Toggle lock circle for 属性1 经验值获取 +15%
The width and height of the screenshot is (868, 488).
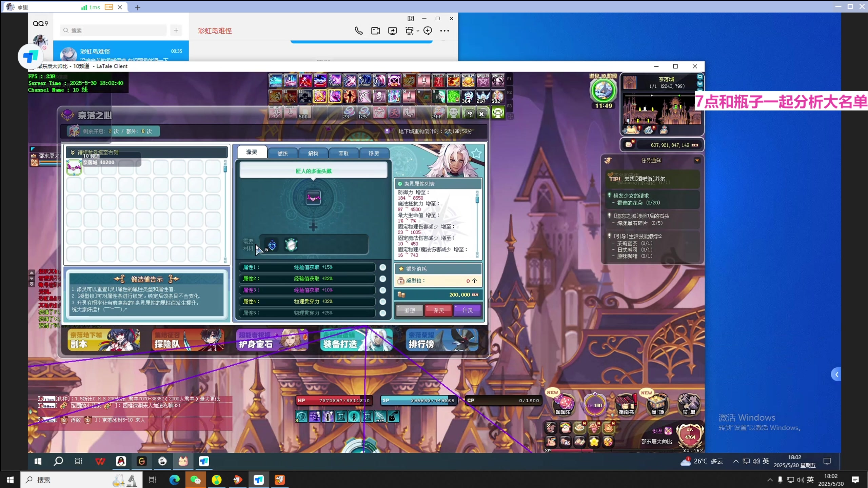383,268
